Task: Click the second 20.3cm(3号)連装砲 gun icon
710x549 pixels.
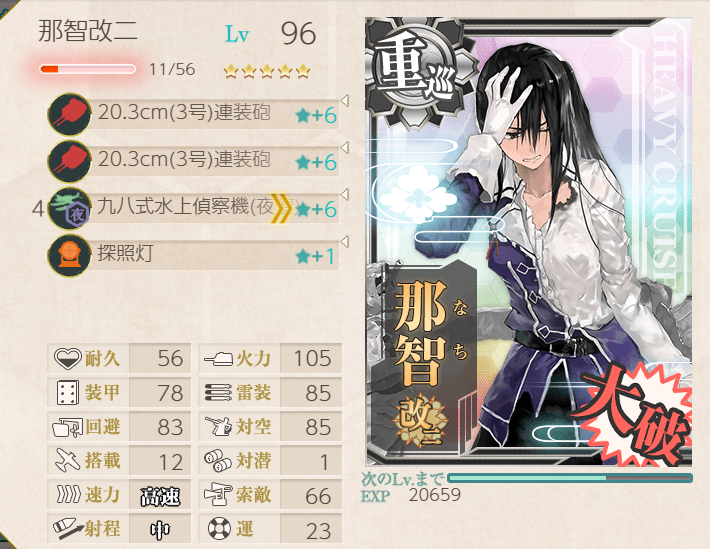Action: click(70, 161)
